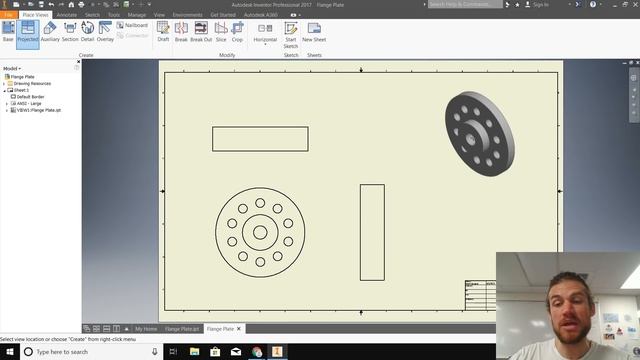Open the View ribbon tab

click(159, 15)
